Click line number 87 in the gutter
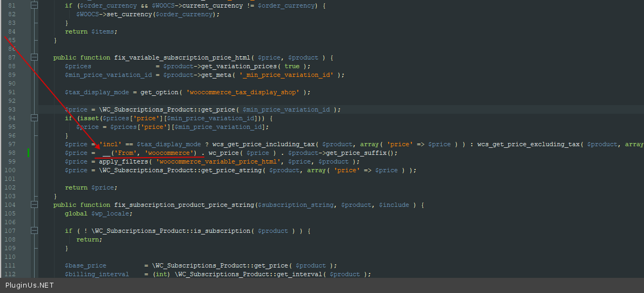Screen dimensions: 644x293 (12, 57)
